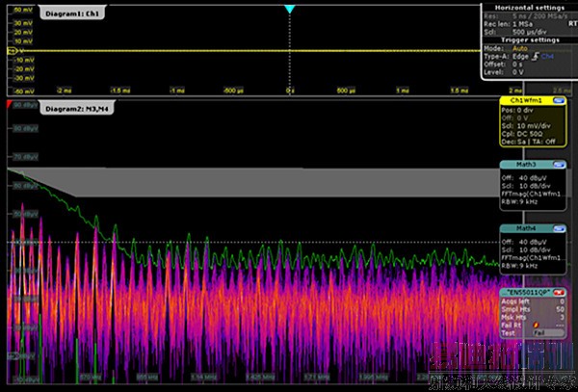The width and height of the screenshot is (578, 392).
Task: Click the trigger Mode Auto value
Action: (x=520, y=47)
